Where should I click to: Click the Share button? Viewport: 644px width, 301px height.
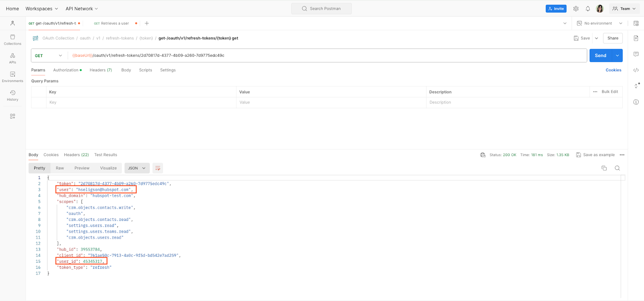point(613,38)
